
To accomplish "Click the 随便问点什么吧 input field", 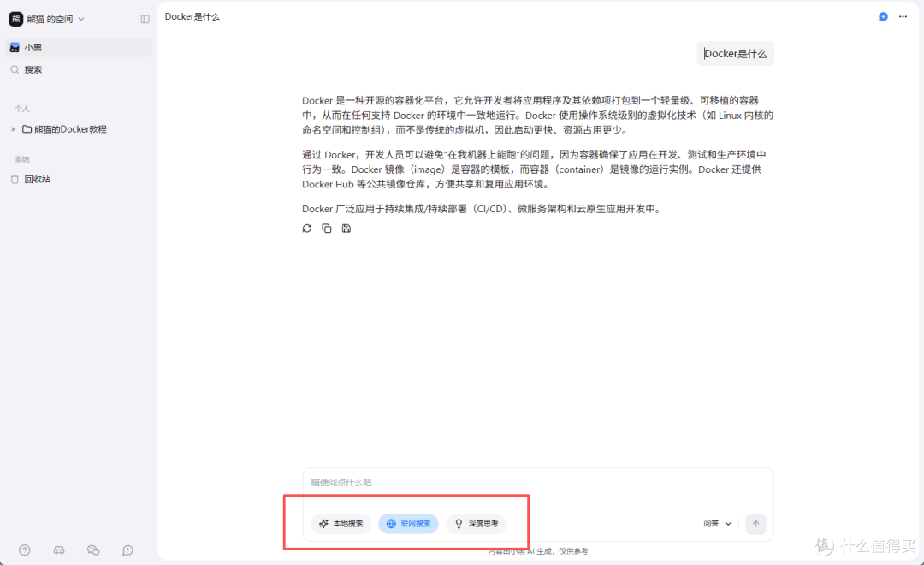I will (537, 483).
